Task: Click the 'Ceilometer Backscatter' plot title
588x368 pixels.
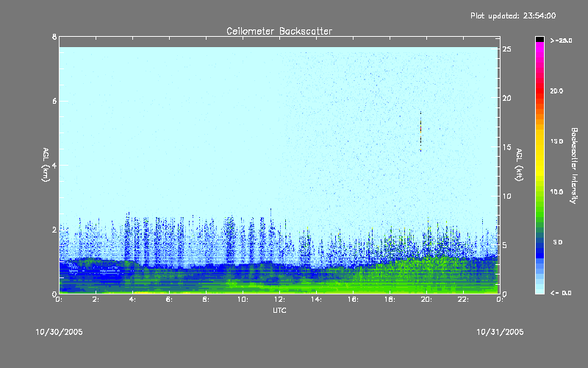Action: [x=279, y=31]
